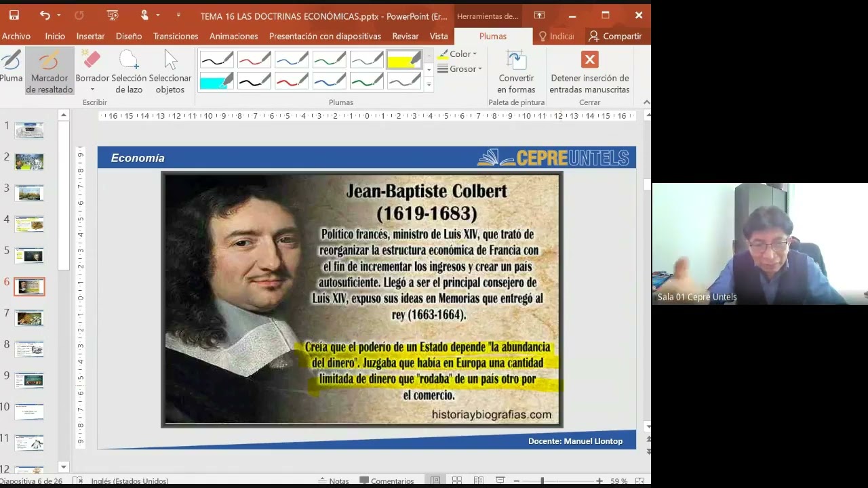Collapse the ribbon with the chevron

646,102
